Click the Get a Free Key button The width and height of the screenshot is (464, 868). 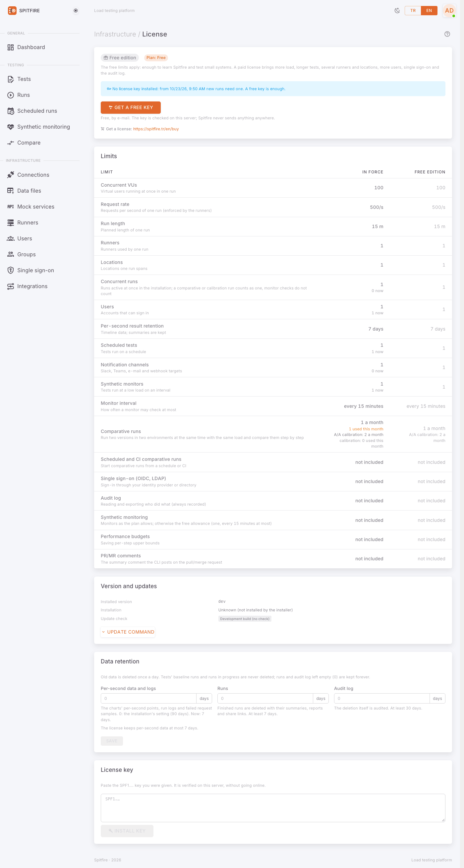click(x=131, y=107)
